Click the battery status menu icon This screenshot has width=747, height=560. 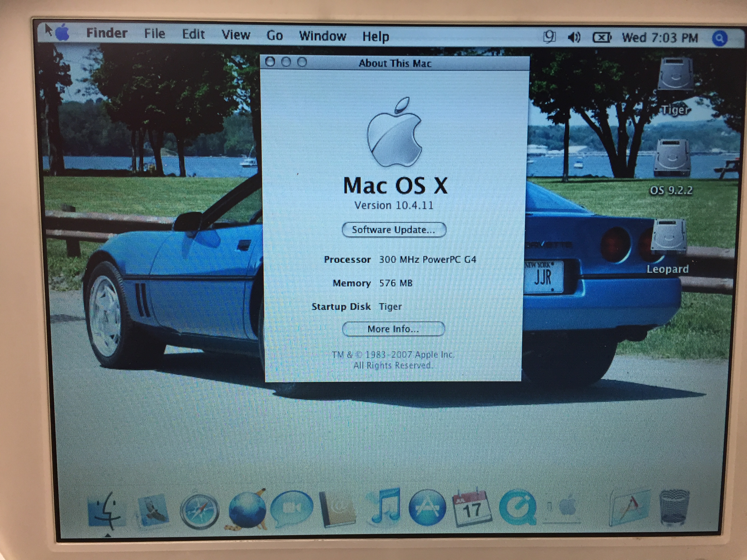pos(602,38)
